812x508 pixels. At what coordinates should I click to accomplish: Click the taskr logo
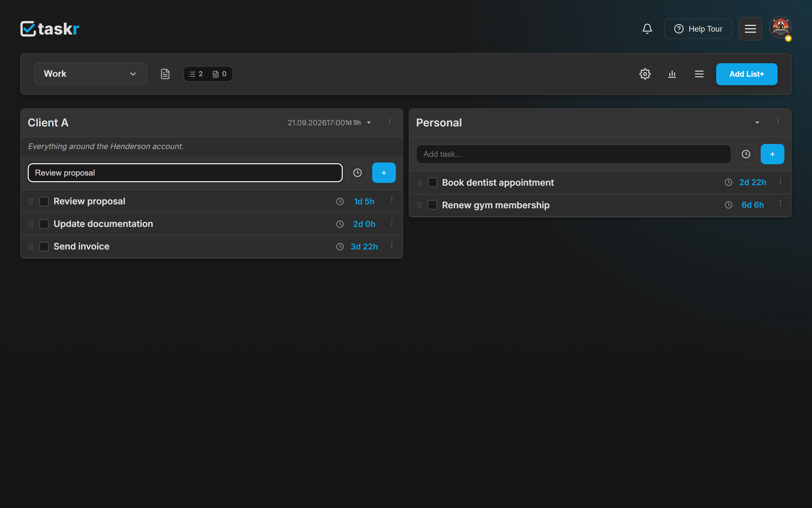click(50, 29)
